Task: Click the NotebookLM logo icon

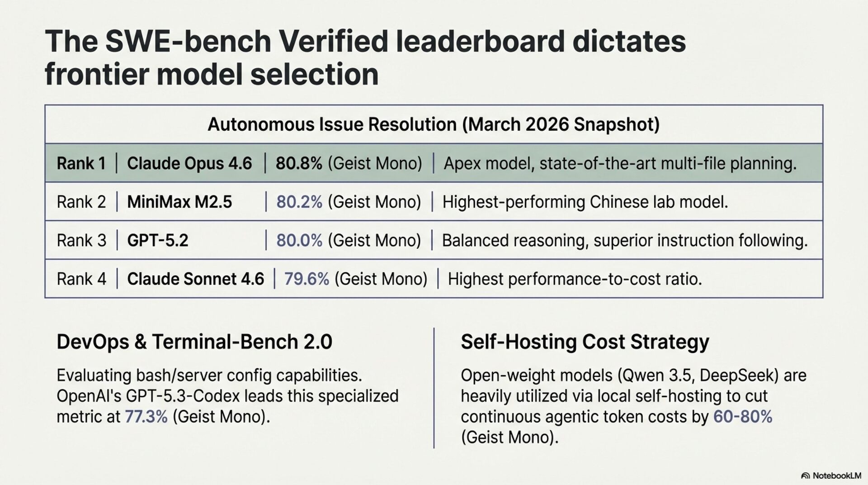Action: click(805, 475)
